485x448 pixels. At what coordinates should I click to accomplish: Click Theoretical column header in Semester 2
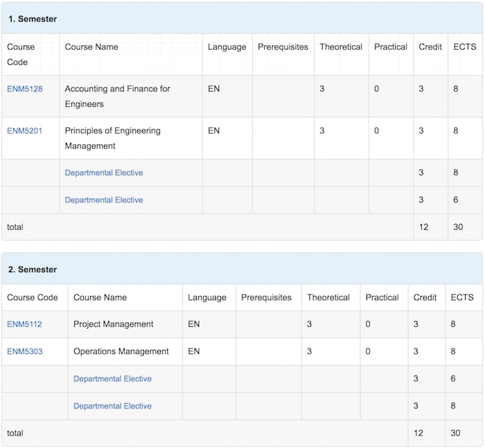click(x=328, y=298)
